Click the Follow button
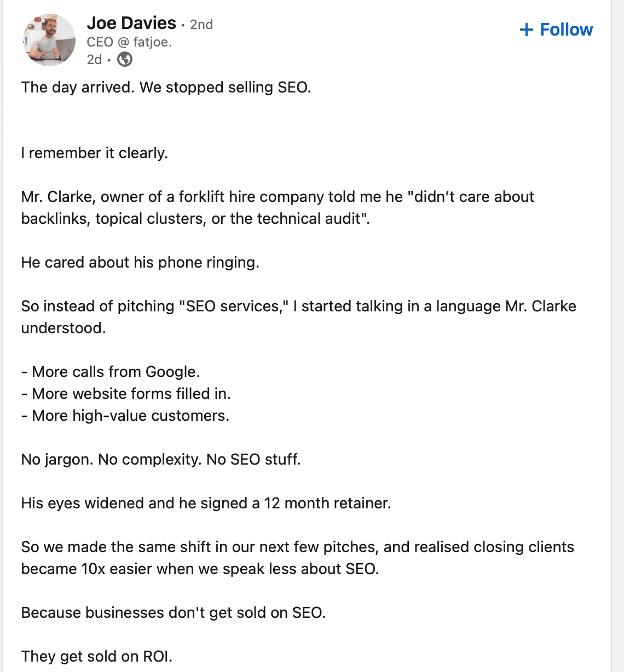The height and width of the screenshot is (672, 624). pos(556,30)
